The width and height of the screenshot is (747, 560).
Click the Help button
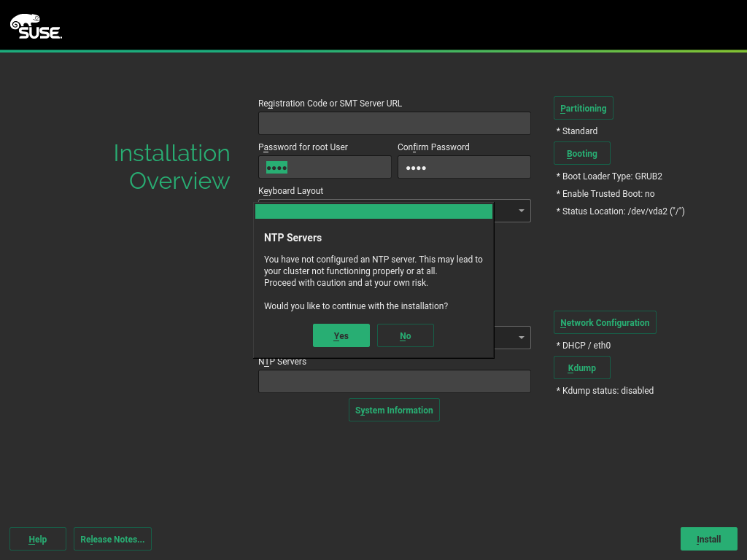coord(38,539)
